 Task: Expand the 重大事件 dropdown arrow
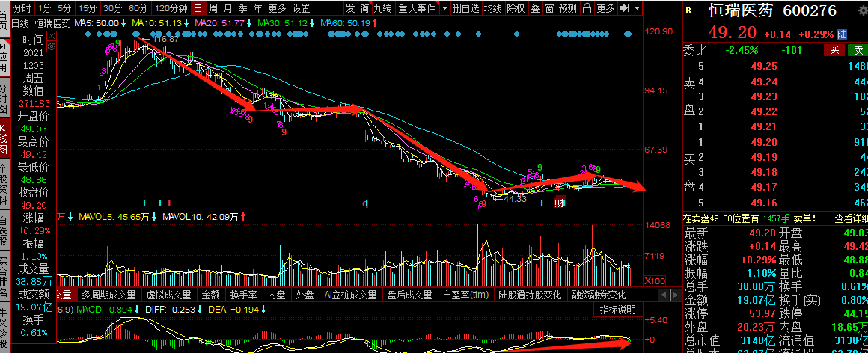[x=444, y=8]
